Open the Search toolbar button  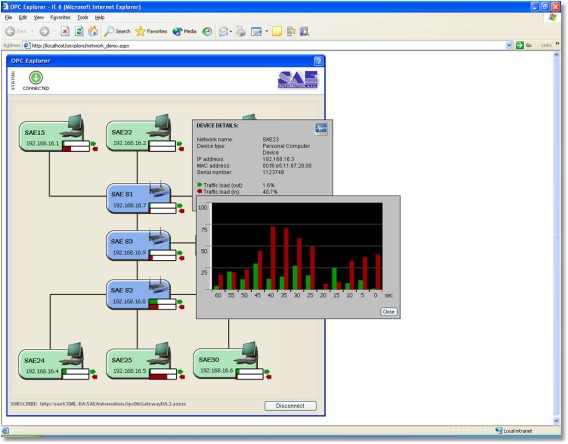117,32
